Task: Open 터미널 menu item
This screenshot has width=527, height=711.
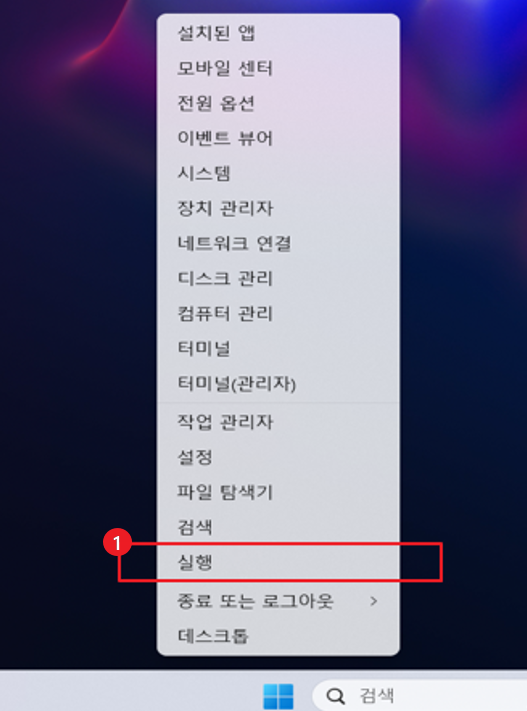Action: [278, 348]
